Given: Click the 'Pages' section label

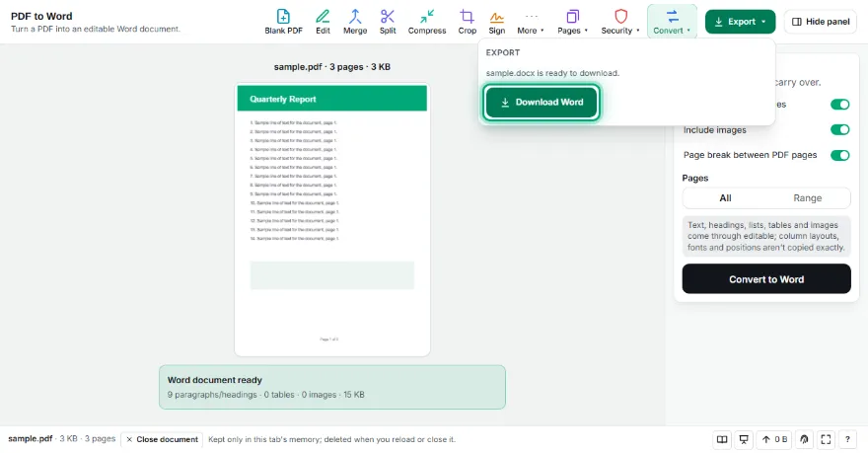Looking at the screenshot, I should (x=695, y=178).
